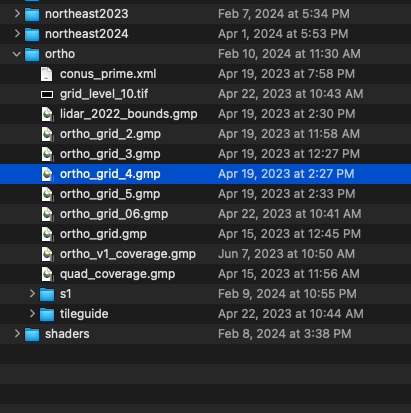This screenshot has height=413, width=411.
Task: Select the s1 folder name
Action: click(66, 294)
